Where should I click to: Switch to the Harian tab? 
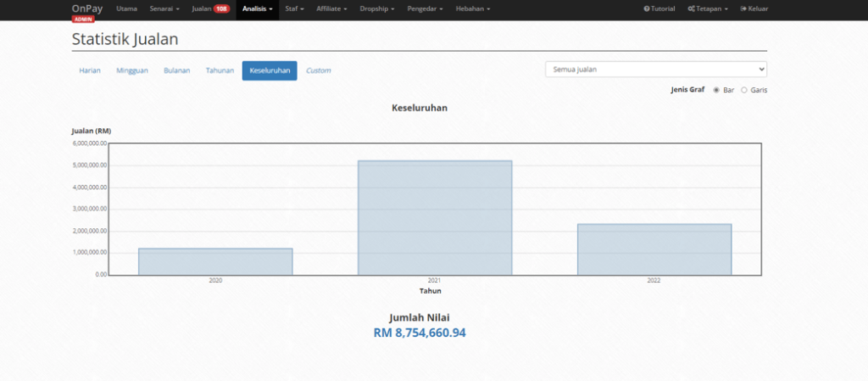[x=90, y=70]
